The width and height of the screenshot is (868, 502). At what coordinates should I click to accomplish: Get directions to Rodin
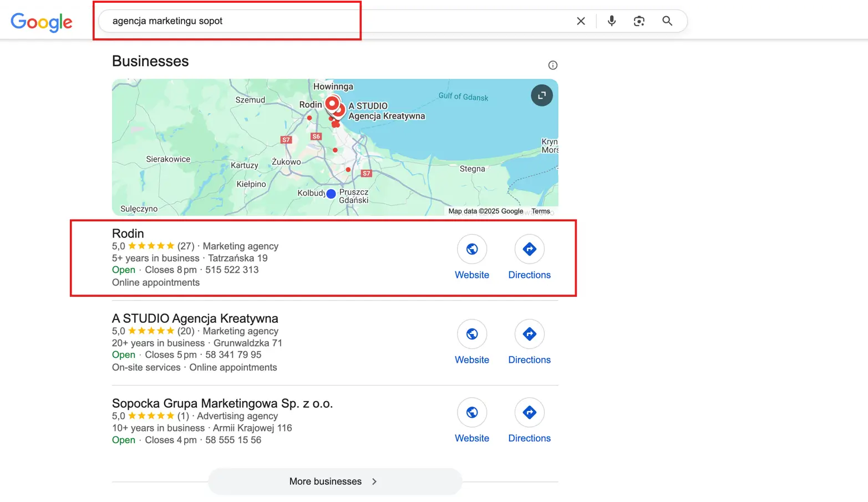pos(529,249)
